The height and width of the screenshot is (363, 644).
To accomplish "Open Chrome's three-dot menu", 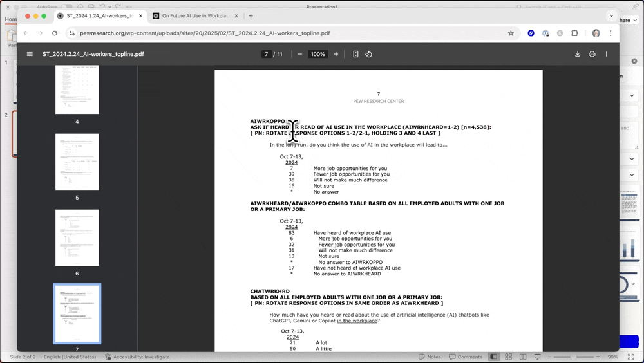I will [x=611, y=33].
